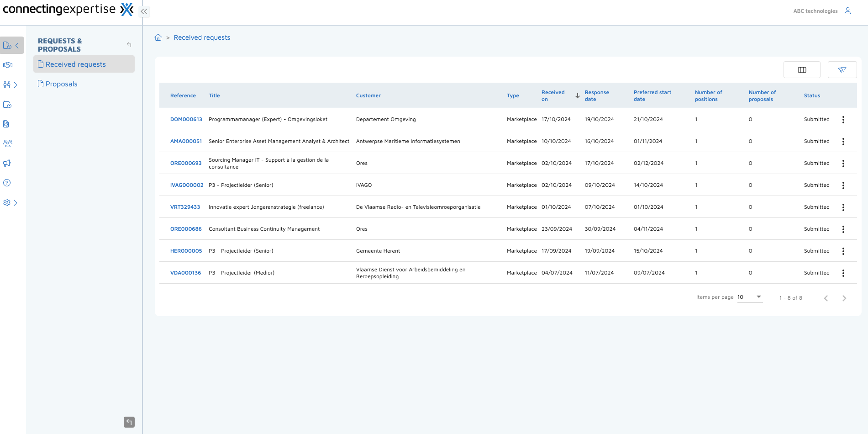The image size is (868, 434).
Task: Open row actions menu for DOM000613
Action: point(843,120)
